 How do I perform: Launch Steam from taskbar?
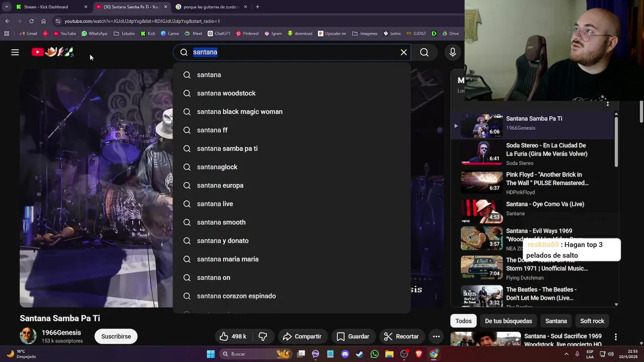coord(359,354)
